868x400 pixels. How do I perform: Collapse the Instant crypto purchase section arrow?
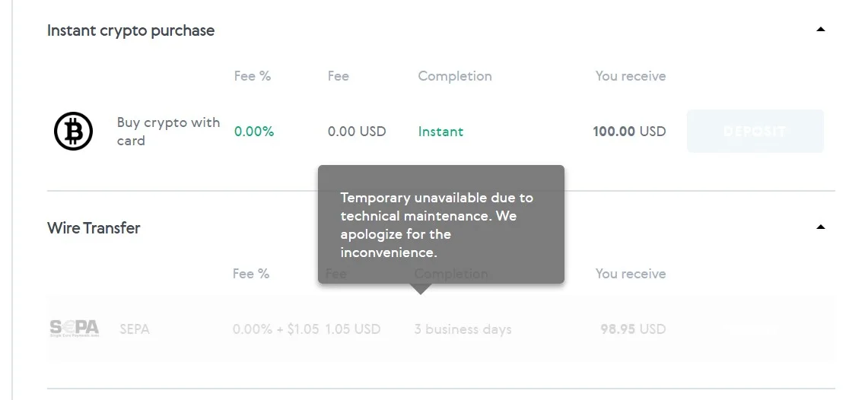pos(820,30)
